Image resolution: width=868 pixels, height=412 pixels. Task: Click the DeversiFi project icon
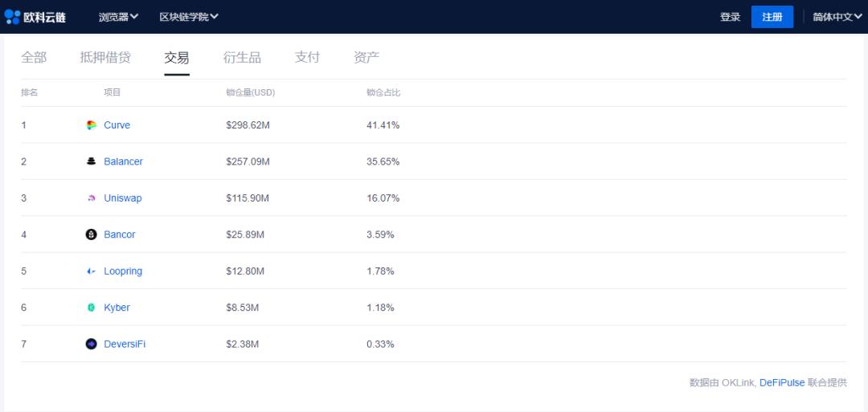point(92,344)
